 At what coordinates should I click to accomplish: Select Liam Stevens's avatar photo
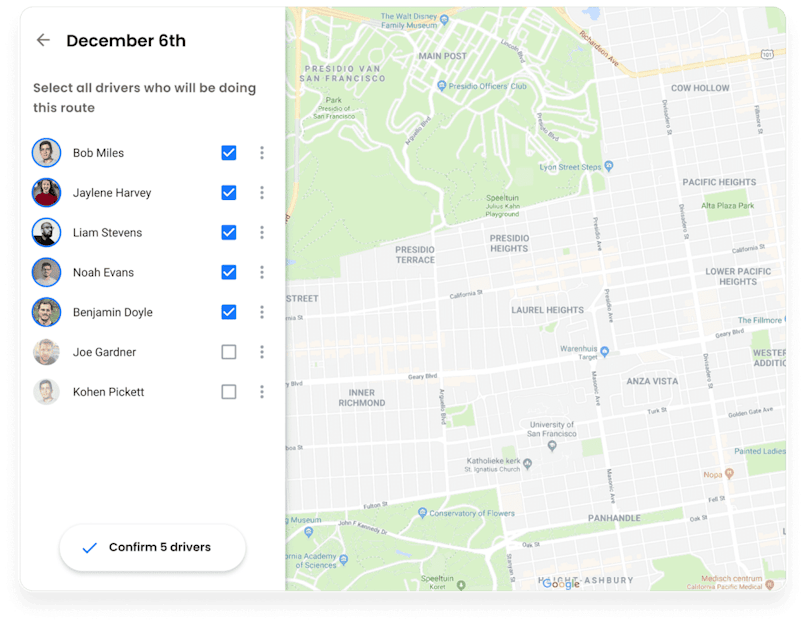pyautogui.click(x=46, y=232)
